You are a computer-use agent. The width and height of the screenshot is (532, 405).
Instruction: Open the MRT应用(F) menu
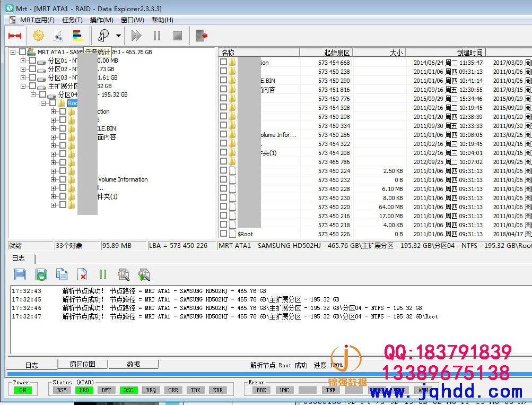[37, 20]
